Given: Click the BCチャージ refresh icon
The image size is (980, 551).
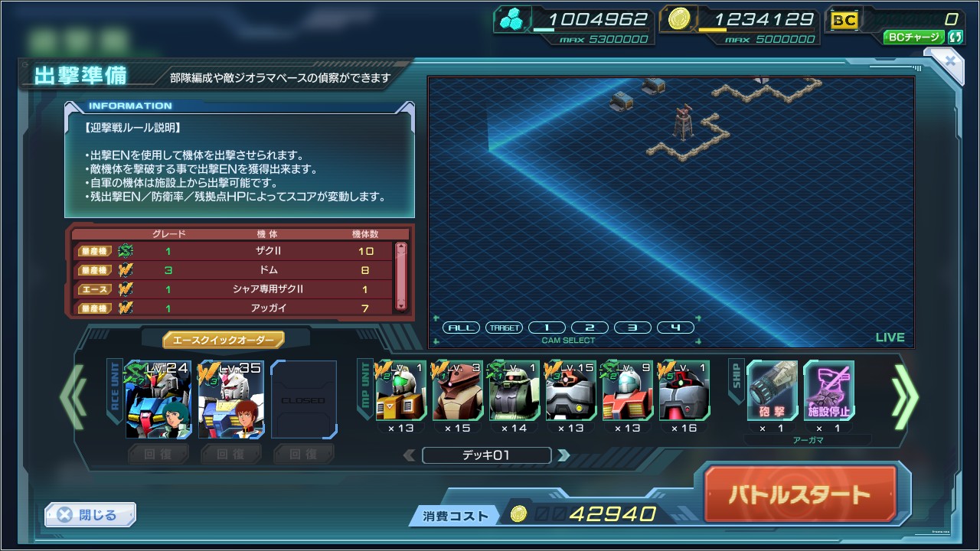Looking at the screenshot, I should coord(955,37).
